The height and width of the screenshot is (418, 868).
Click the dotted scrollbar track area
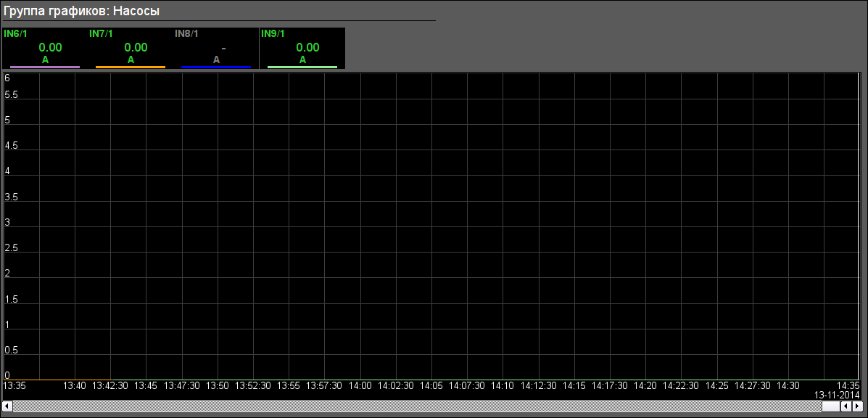(417, 406)
